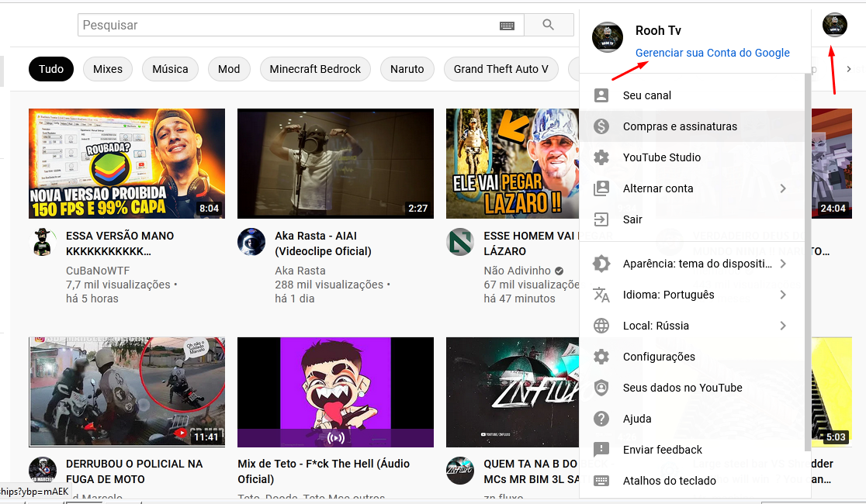This screenshot has width=866, height=504.
Task: Click the 'Rooh Tv' account name text
Action: pyautogui.click(x=658, y=30)
